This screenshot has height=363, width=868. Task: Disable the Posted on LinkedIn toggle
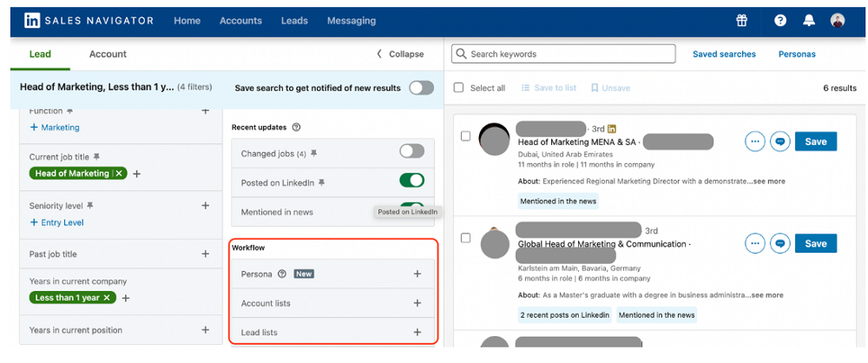click(x=411, y=181)
